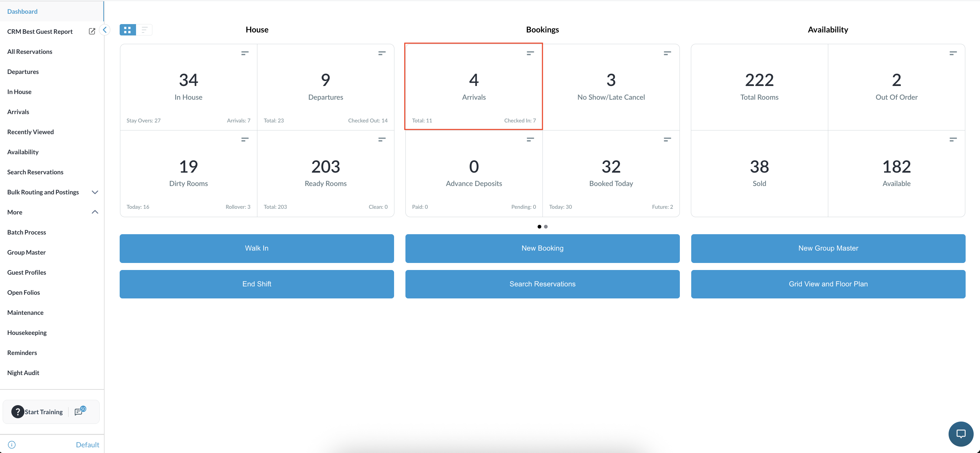Image resolution: width=980 pixels, height=453 pixels.
Task: Click 'Stay Overs: 27' text
Action: point(143,121)
